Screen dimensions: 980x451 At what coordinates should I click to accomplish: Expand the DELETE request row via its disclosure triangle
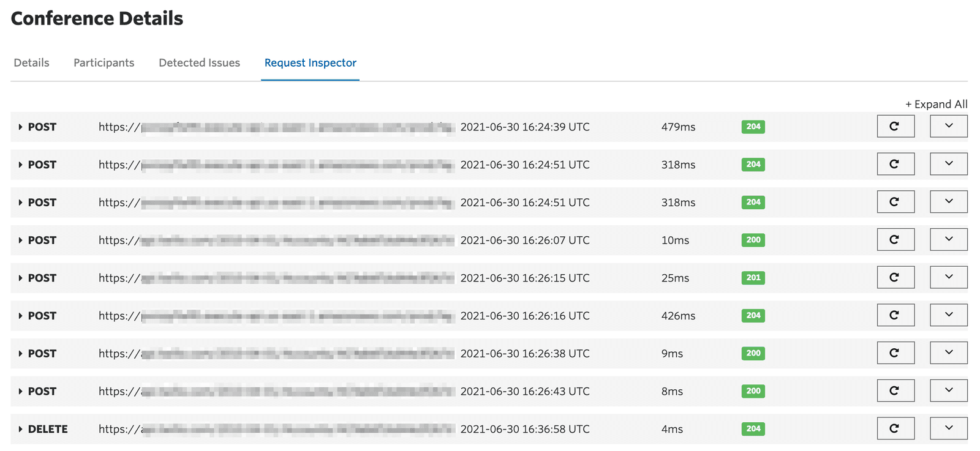point(20,428)
